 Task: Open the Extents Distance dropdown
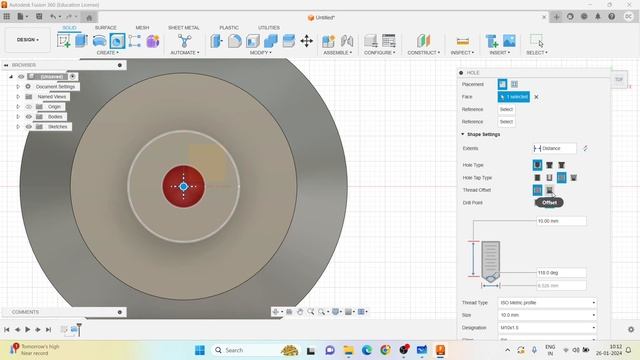click(x=554, y=149)
